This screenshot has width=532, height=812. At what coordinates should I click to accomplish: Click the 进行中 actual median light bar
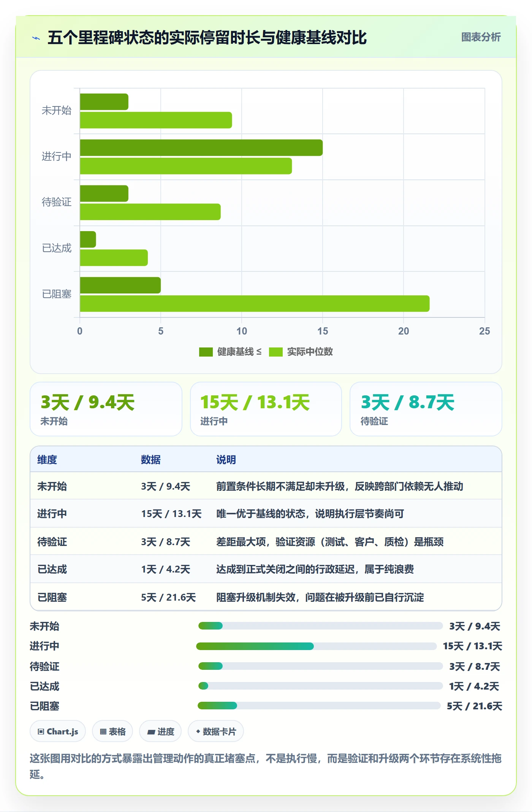(186, 166)
